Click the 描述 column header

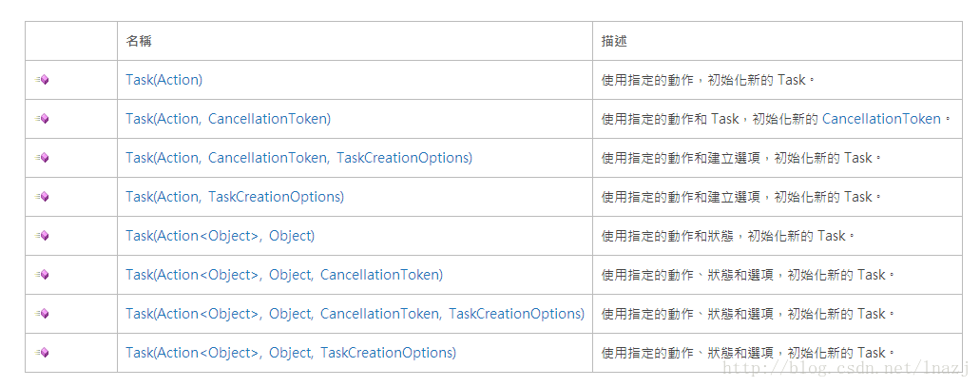(614, 41)
